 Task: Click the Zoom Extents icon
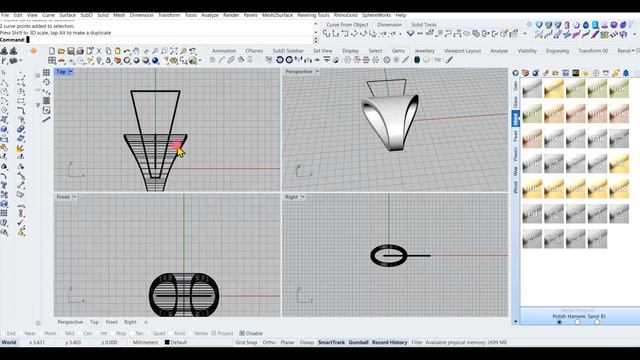(x=174, y=51)
